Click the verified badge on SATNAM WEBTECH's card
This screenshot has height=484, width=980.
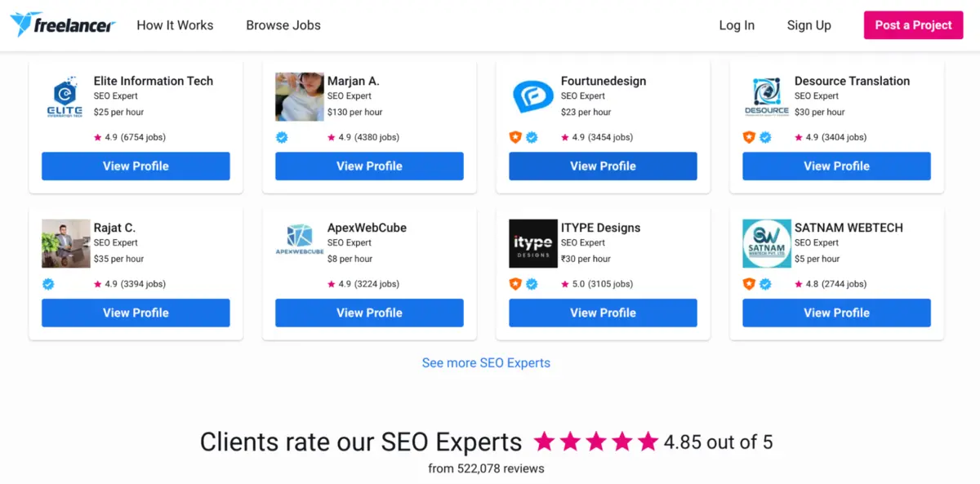pyautogui.click(x=765, y=284)
